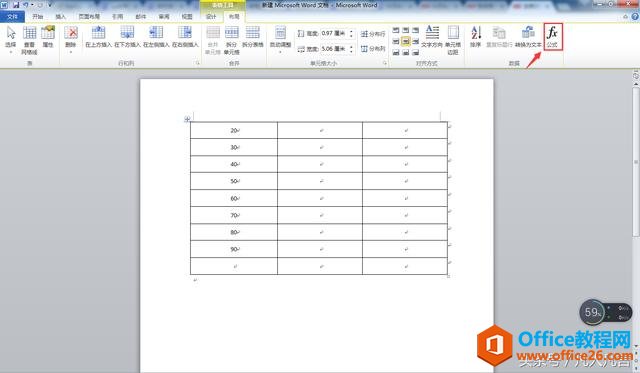Click the cell containing 90
The image size is (640, 373).
[234, 249]
